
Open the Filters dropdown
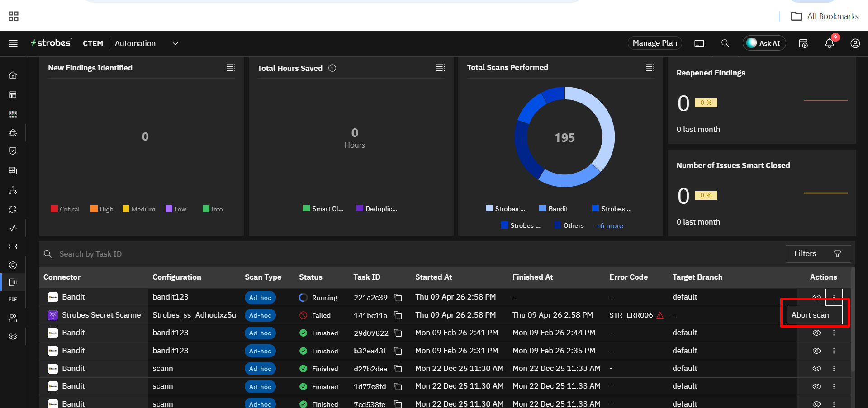[x=818, y=254]
